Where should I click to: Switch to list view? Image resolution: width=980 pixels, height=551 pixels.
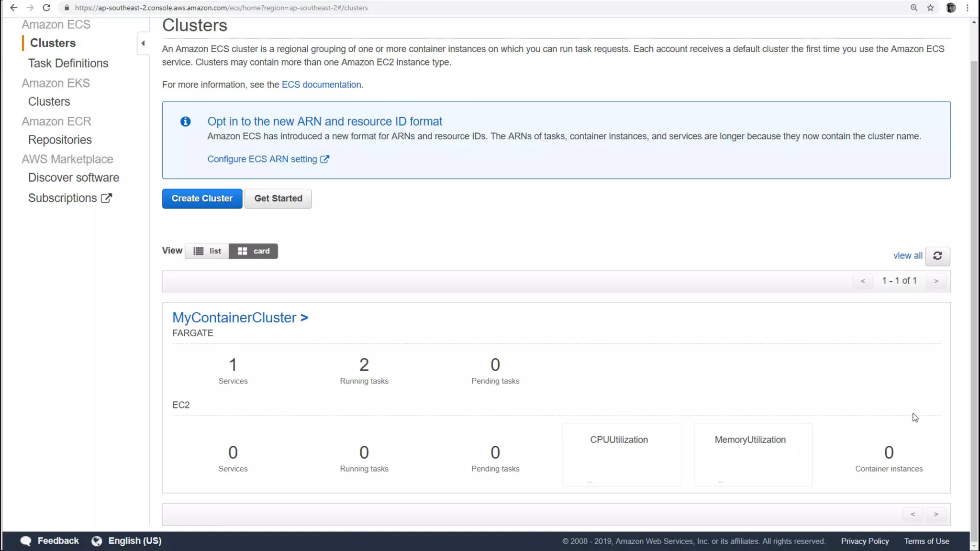coord(207,251)
